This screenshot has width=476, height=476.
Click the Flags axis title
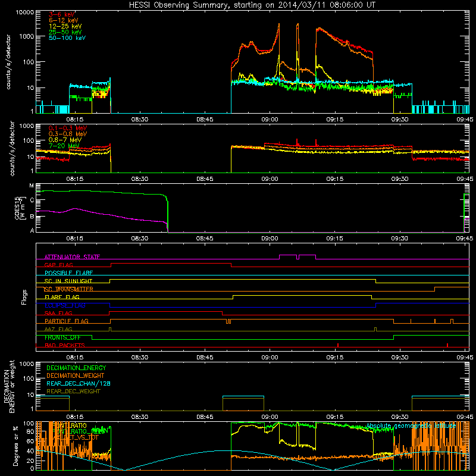pos(24,297)
